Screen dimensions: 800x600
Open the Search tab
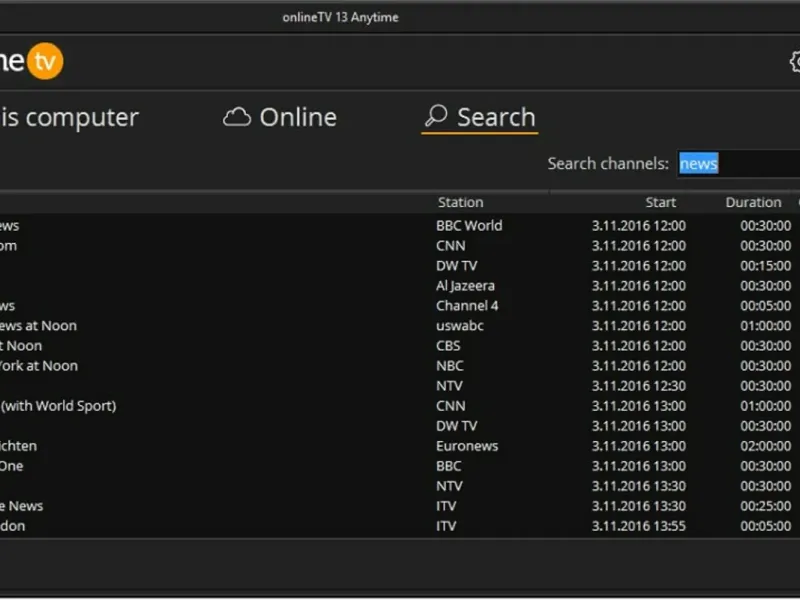480,117
